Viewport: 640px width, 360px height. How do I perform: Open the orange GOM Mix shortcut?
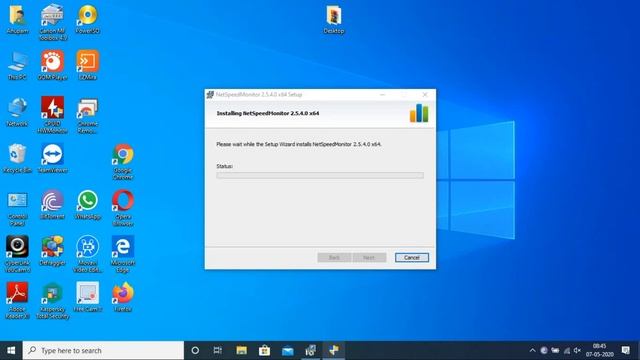coord(87,66)
